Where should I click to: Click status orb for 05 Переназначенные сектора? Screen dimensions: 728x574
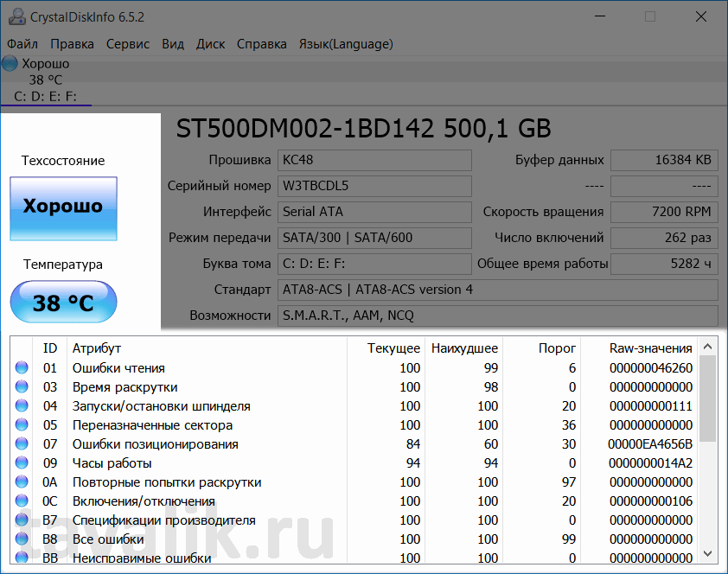(x=22, y=424)
